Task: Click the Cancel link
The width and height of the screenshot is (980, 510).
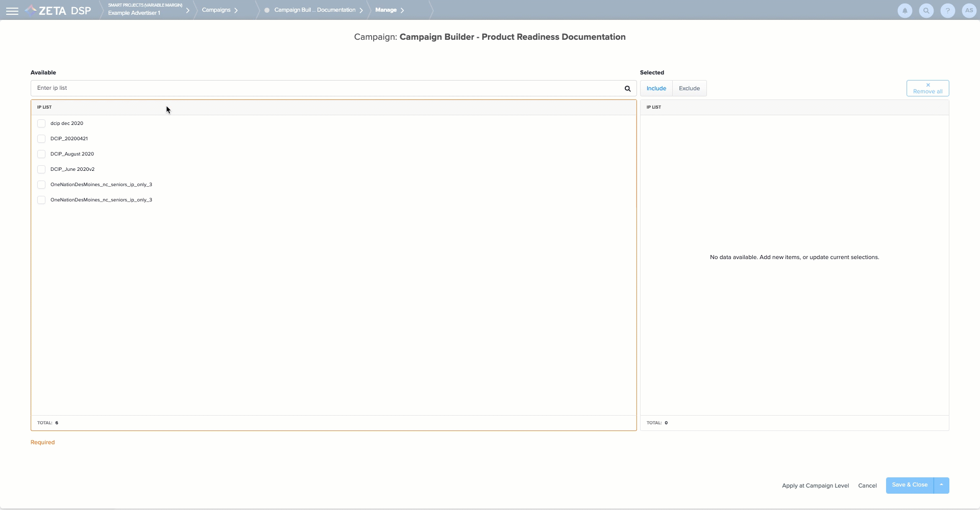Action: 867,486
